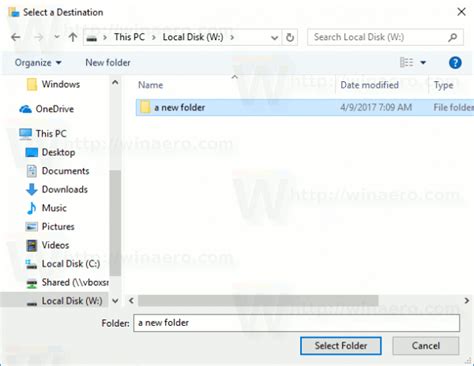
Task: Go up one folder level
Action: pos(73,37)
